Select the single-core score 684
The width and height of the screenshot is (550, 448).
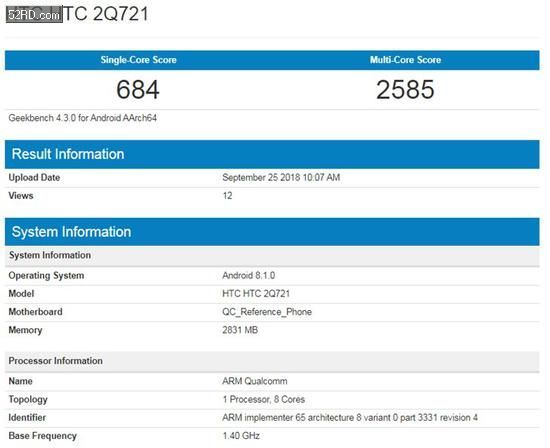pos(138,89)
